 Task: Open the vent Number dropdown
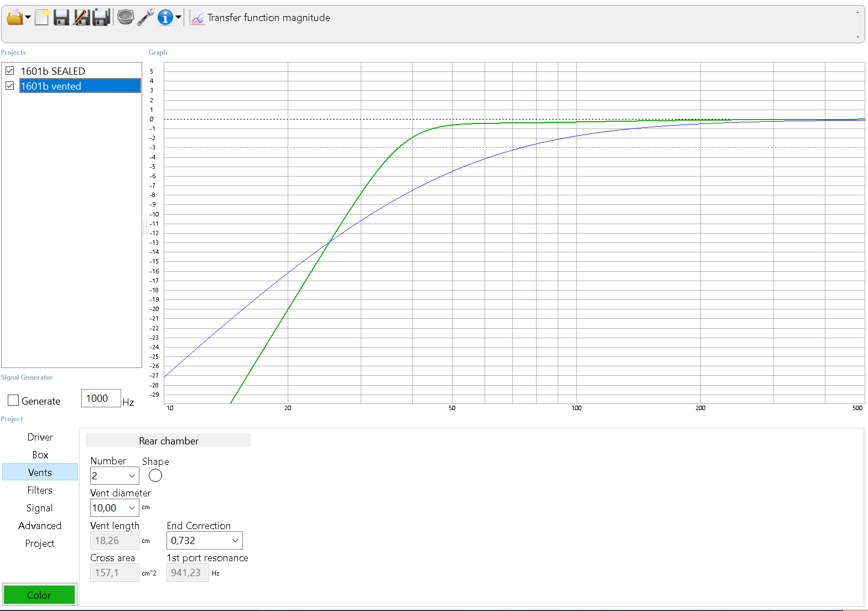tap(115, 476)
